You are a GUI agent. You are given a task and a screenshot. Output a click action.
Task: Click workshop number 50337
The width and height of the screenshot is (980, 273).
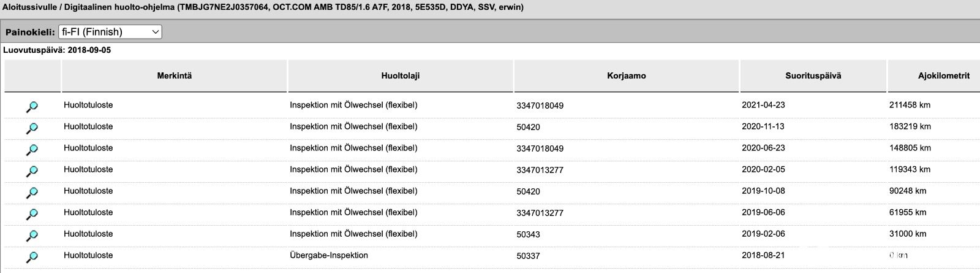(x=528, y=256)
